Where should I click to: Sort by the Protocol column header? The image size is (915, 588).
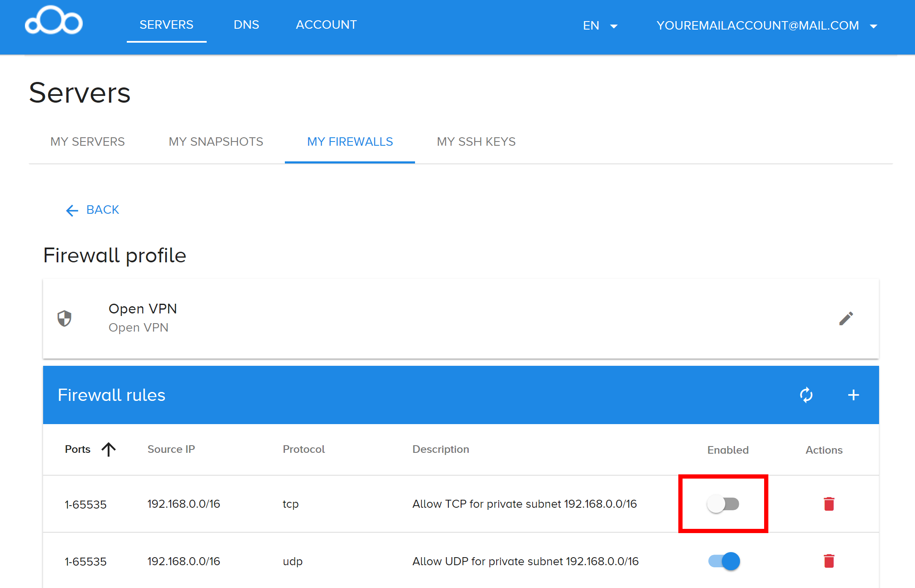click(x=304, y=449)
